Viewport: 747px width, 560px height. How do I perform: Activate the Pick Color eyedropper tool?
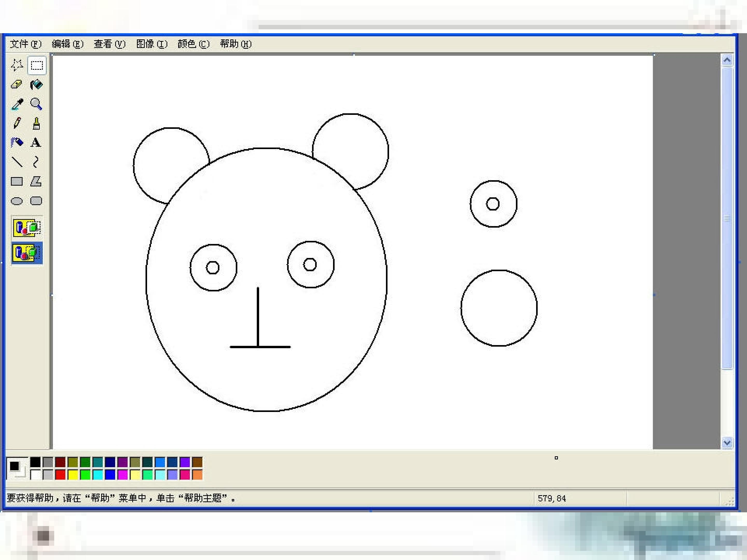click(x=17, y=104)
